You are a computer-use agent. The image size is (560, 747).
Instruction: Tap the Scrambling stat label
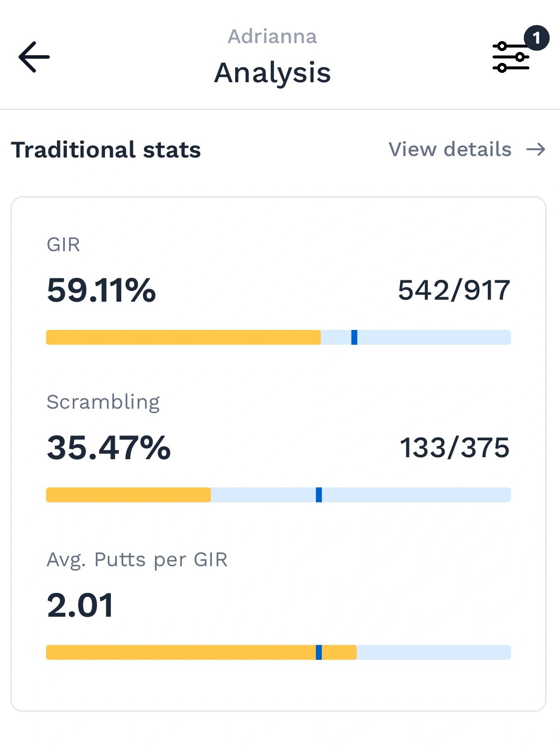103,402
